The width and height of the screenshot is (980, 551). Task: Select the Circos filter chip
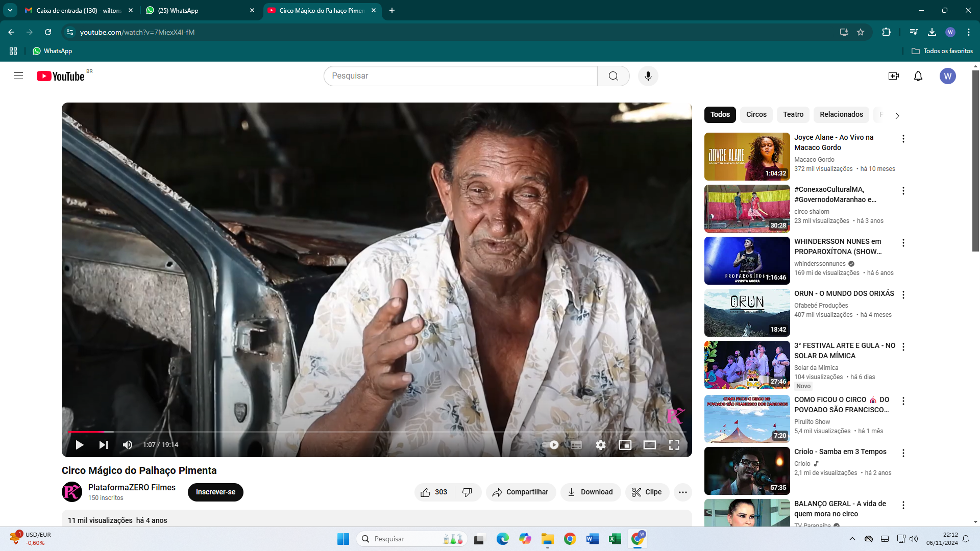click(756, 115)
